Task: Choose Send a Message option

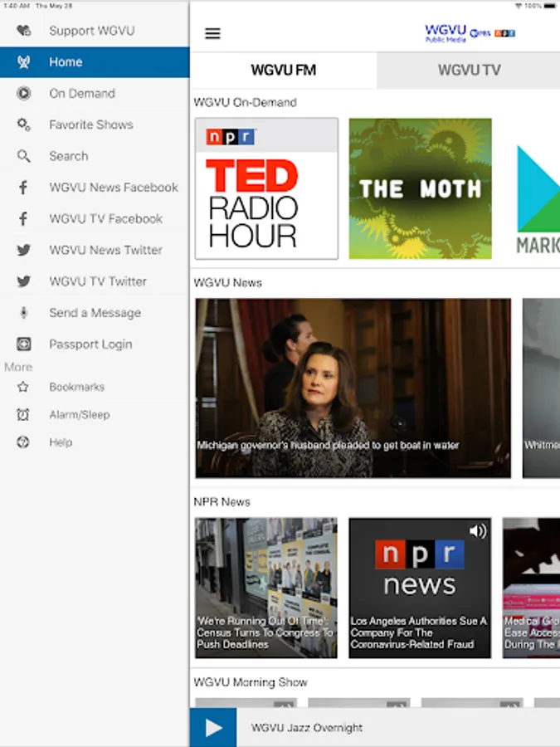Action: [x=95, y=313]
